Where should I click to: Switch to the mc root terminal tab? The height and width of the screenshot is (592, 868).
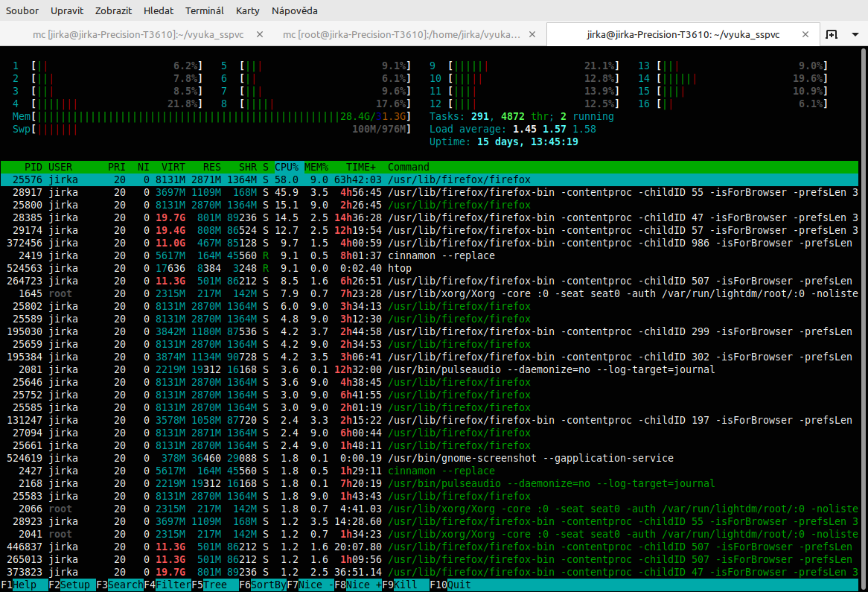click(401, 34)
